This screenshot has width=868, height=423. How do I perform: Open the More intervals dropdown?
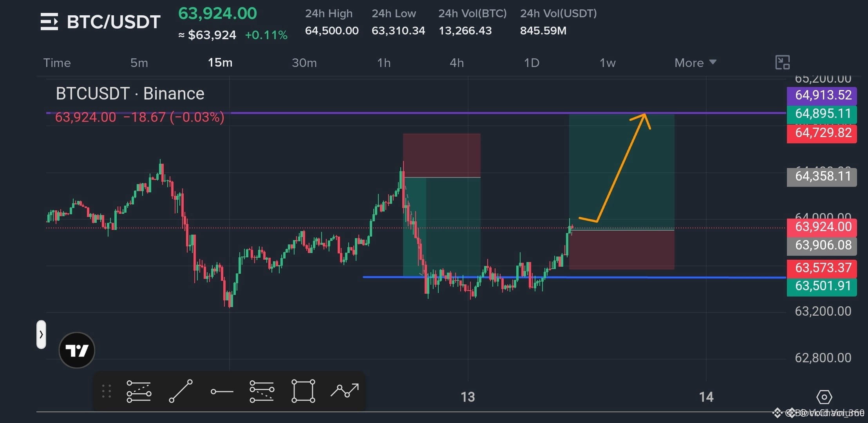pyautogui.click(x=695, y=63)
